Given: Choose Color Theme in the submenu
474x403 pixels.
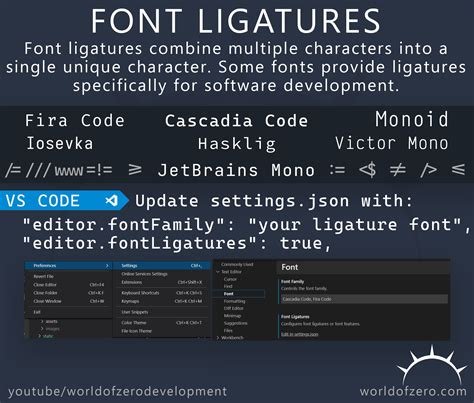Looking at the screenshot, I should 134,323.
